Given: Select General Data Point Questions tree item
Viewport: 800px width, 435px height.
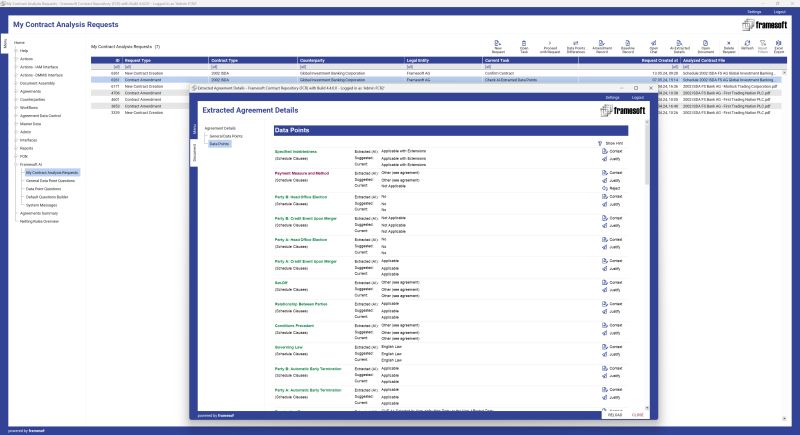Looking at the screenshot, I should coord(50,181).
